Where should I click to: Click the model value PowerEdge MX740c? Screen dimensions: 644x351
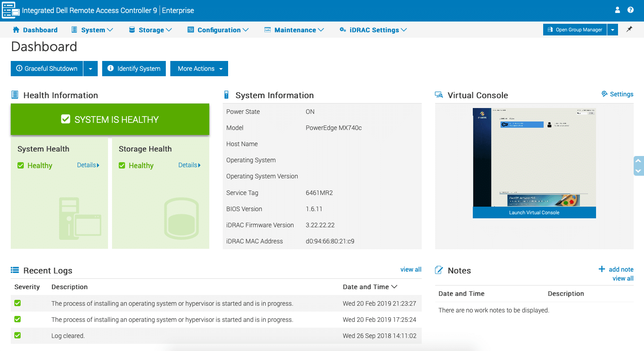[x=333, y=128]
